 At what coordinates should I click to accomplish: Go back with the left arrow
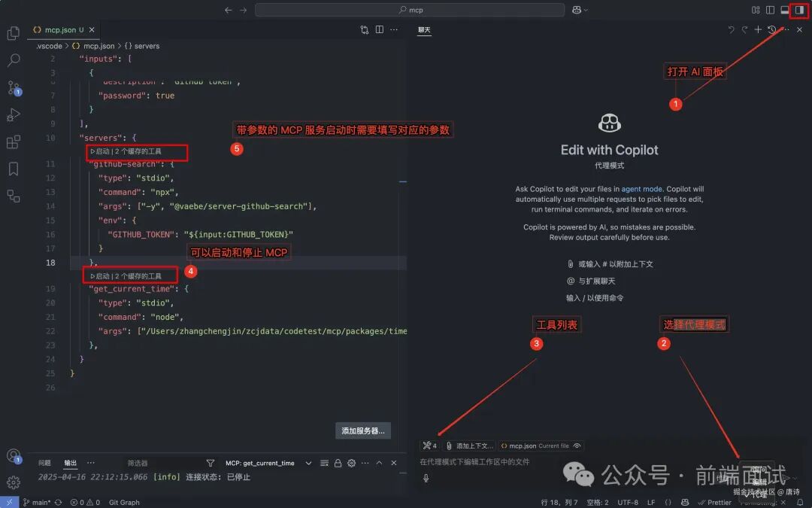(x=229, y=10)
